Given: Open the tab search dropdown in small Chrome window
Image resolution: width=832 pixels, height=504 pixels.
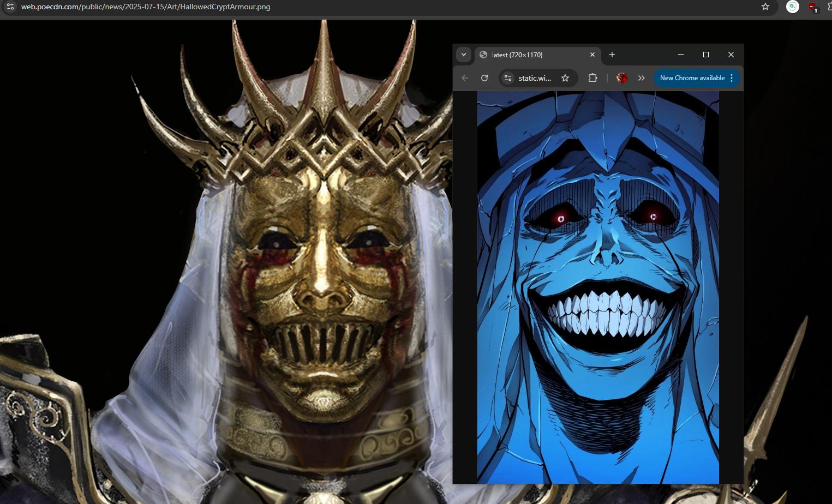Looking at the screenshot, I should tap(464, 55).
